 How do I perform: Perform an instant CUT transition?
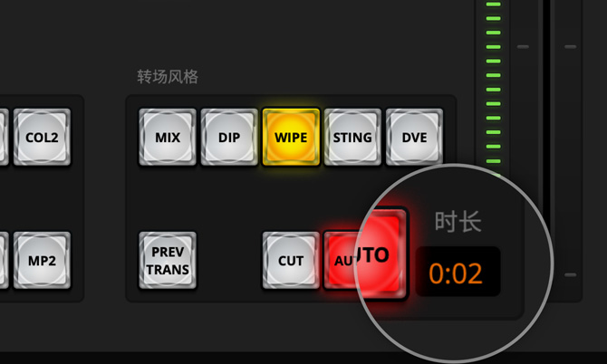(x=291, y=261)
